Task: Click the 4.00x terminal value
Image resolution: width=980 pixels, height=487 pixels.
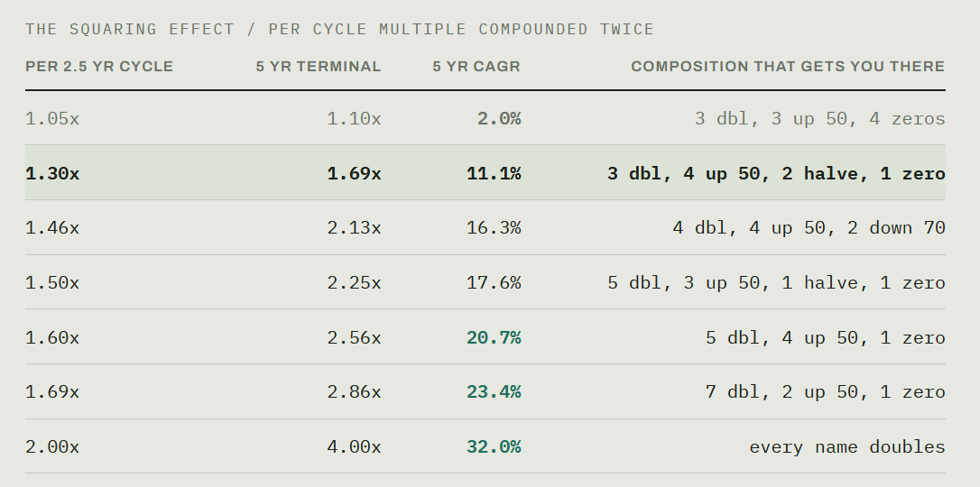Action: click(x=354, y=447)
